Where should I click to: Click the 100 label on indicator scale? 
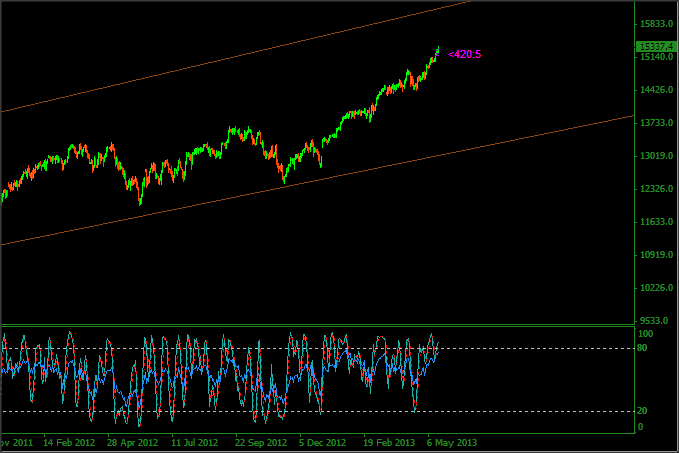[646, 333]
